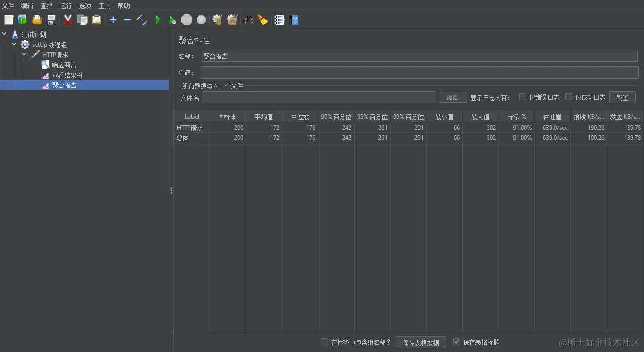Click the pipette icon beside HTTP请求
Screen dimensions: 644x352
pos(35,55)
